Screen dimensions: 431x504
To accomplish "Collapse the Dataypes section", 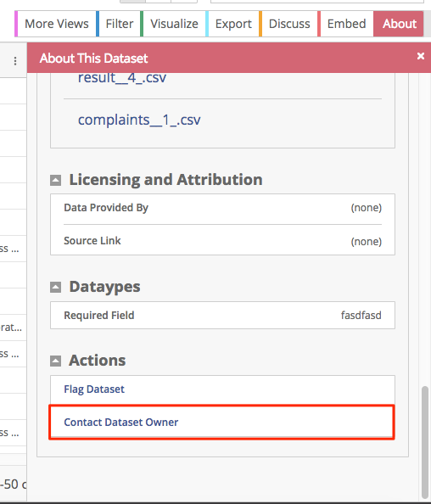I will tap(55, 287).
